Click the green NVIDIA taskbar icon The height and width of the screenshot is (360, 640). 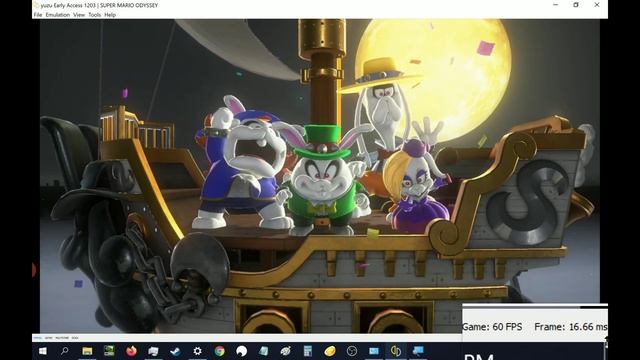(x=109, y=351)
